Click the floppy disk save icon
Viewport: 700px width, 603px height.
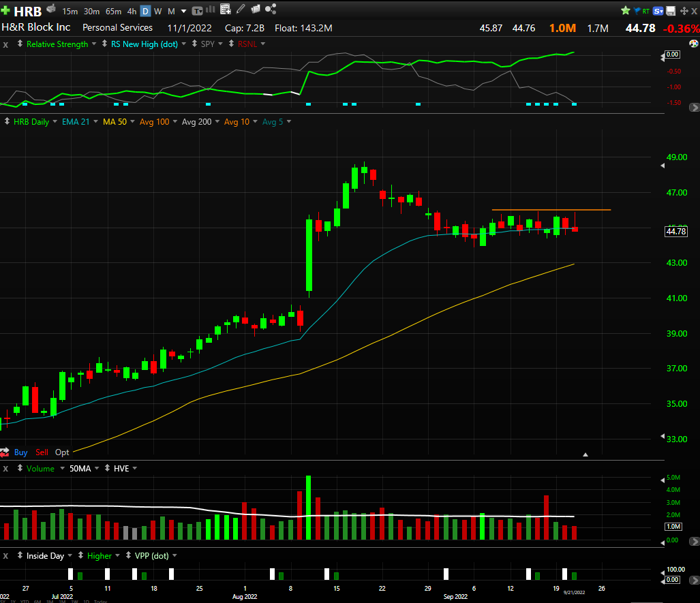[x=671, y=11]
